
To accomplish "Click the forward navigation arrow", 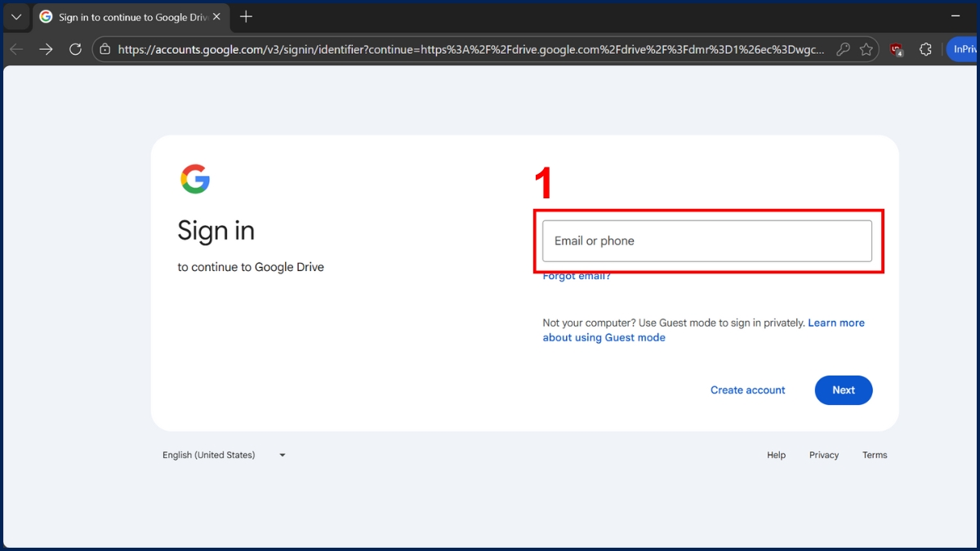I will (x=46, y=50).
